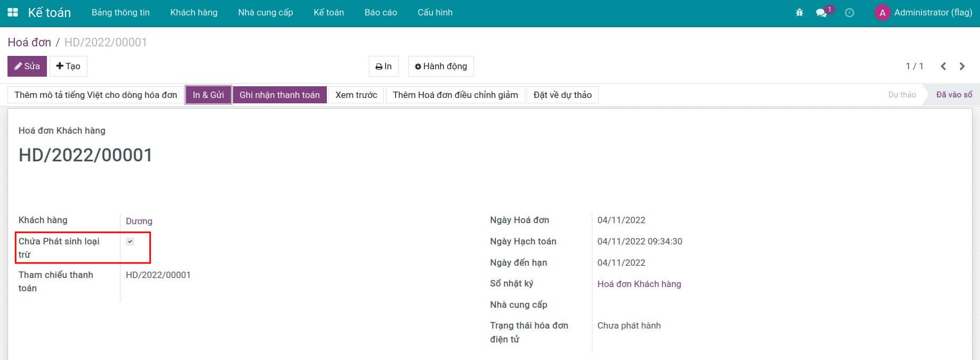Open the Hành động dropdown
Viewport: 980px width, 360px height.
[x=441, y=66]
